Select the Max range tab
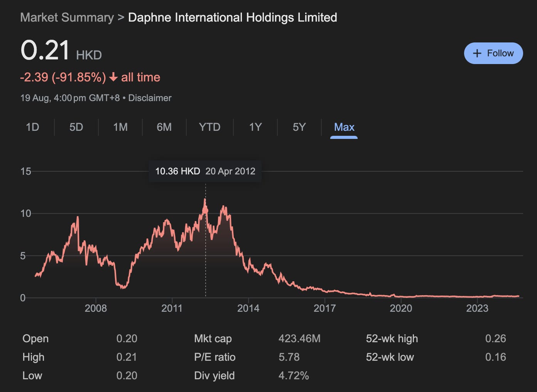Viewport: 537px width, 392px height. pyautogui.click(x=344, y=127)
